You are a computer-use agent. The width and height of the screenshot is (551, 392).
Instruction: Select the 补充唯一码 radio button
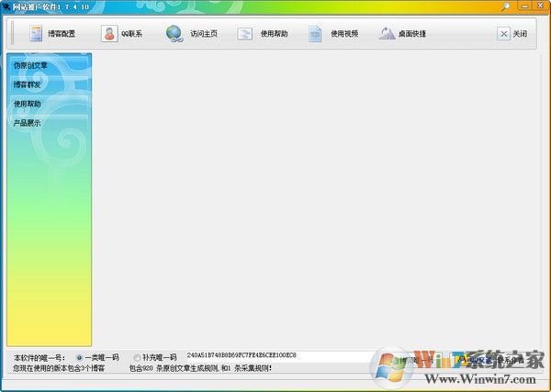[x=137, y=358]
